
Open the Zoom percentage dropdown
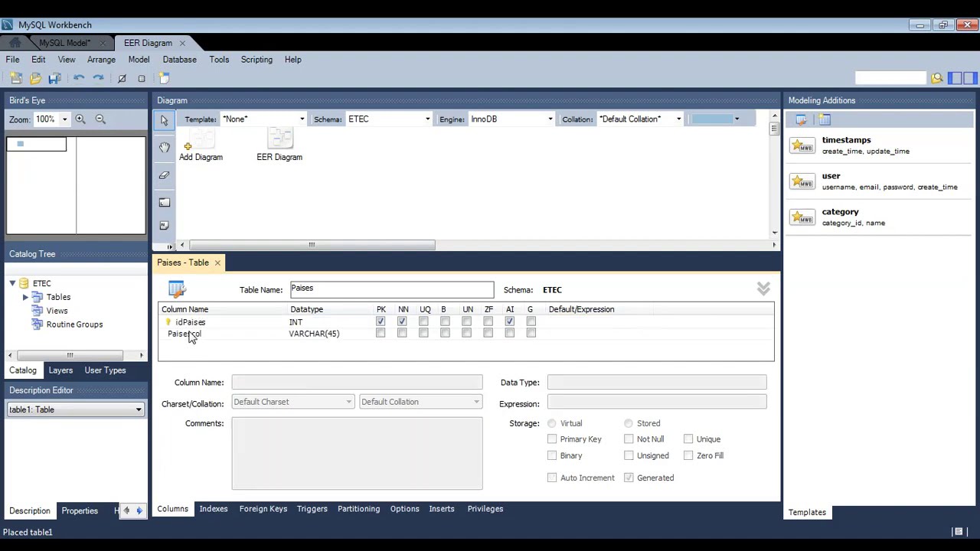pyautogui.click(x=64, y=119)
